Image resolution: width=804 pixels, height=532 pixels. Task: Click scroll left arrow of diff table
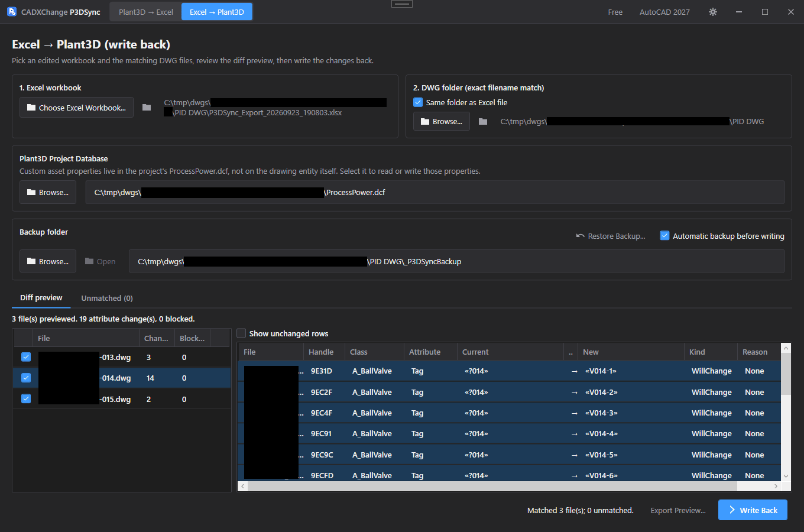click(x=242, y=486)
